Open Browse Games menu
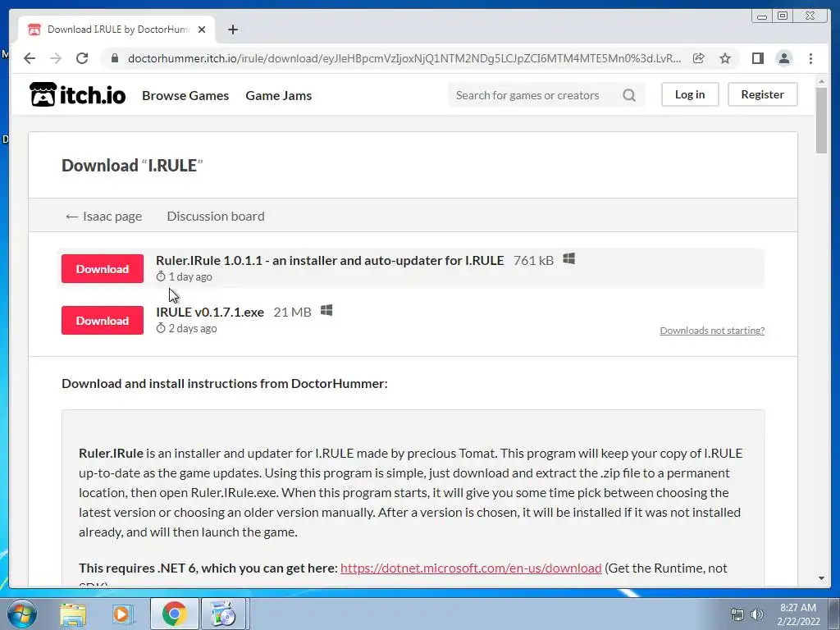The image size is (840, 630). pyautogui.click(x=185, y=95)
